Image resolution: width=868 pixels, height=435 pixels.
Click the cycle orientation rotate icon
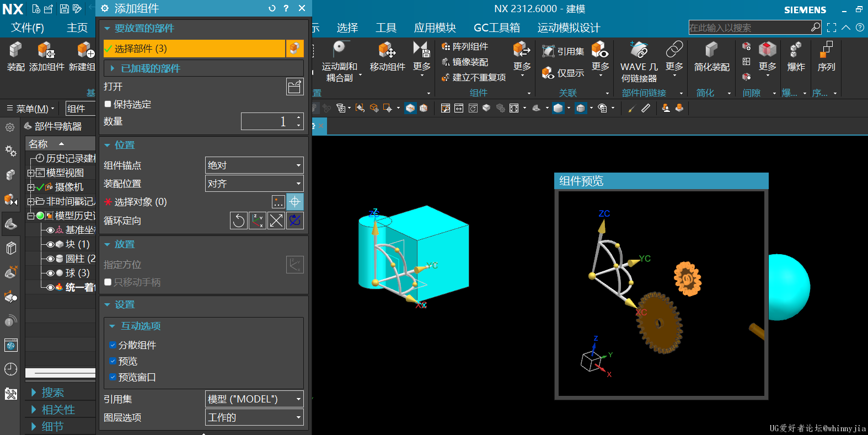coord(239,221)
